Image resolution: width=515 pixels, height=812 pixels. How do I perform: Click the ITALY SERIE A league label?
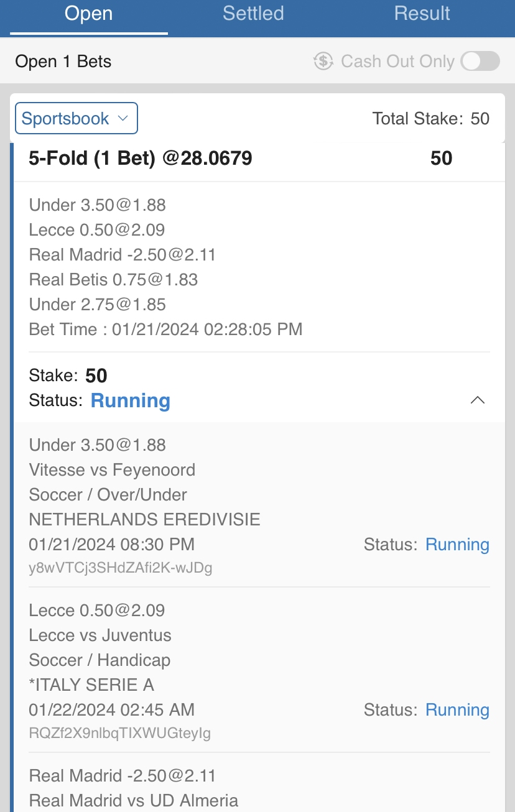tap(91, 685)
